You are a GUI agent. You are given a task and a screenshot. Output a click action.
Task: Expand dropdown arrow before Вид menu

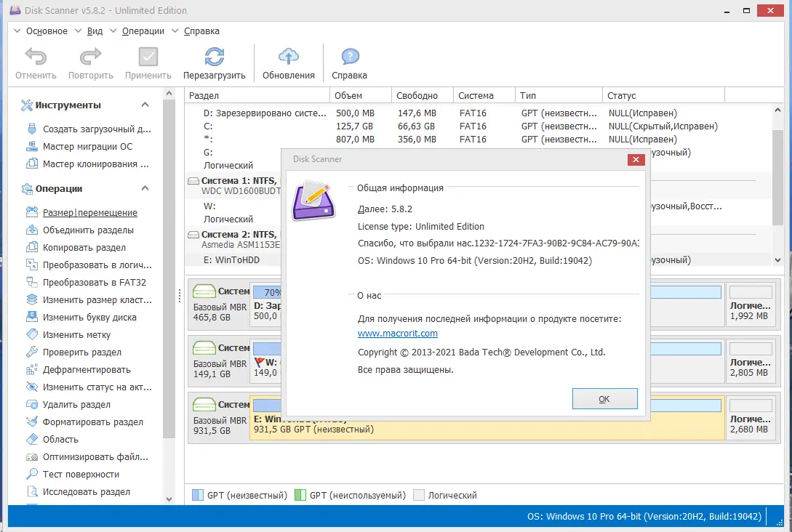(x=79, y=31)
